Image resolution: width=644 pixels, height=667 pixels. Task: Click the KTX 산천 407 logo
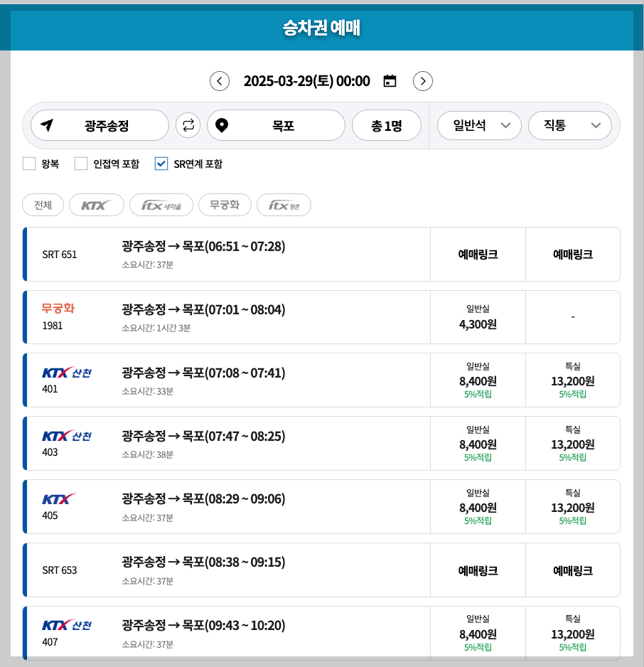[67, 625]
